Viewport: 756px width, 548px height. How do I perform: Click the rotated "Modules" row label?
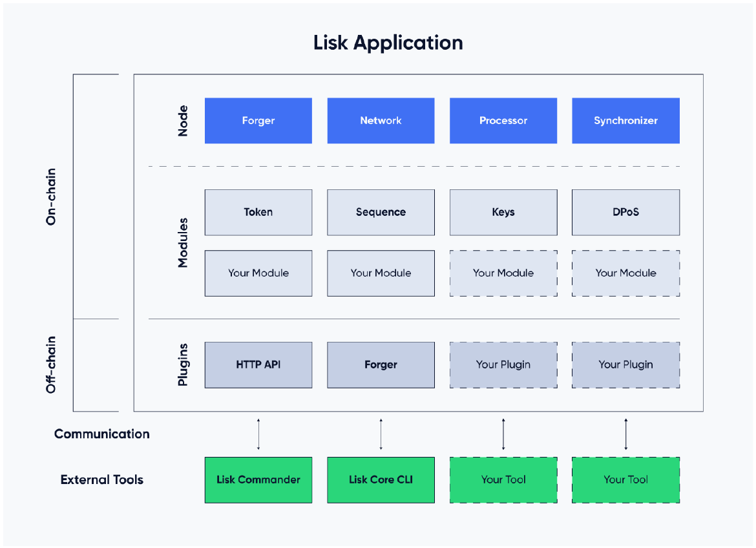tap(183, 242)
